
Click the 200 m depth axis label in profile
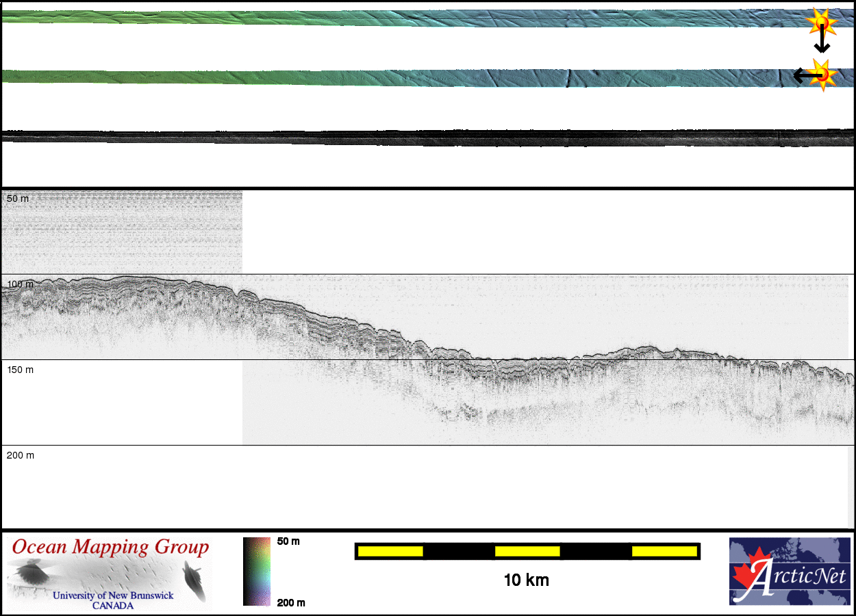point(20,455)
